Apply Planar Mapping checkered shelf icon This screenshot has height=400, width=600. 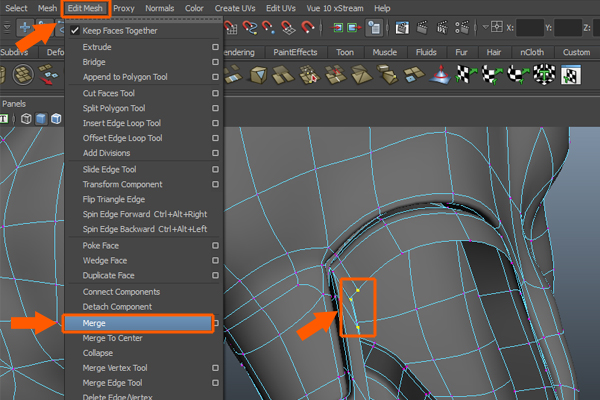pyautogui.click(x=466, y=74)
